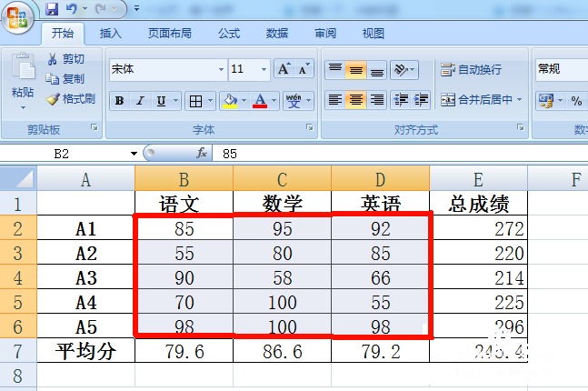Open the 剪贴板 dialog launcher
The width and height of the screenshot is (588, 391).
[x=95, y=127]
